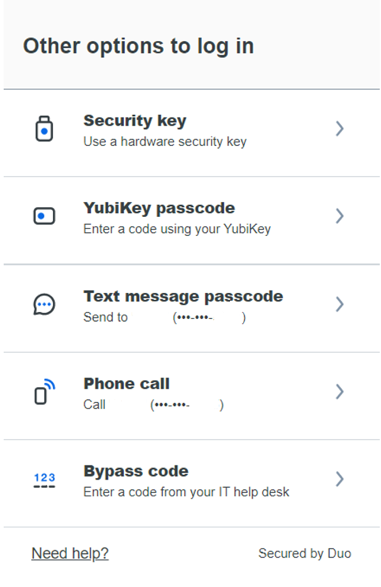Open the Text message passcode chevron
This screenshot has height=587, width=381.
point(339,304)
